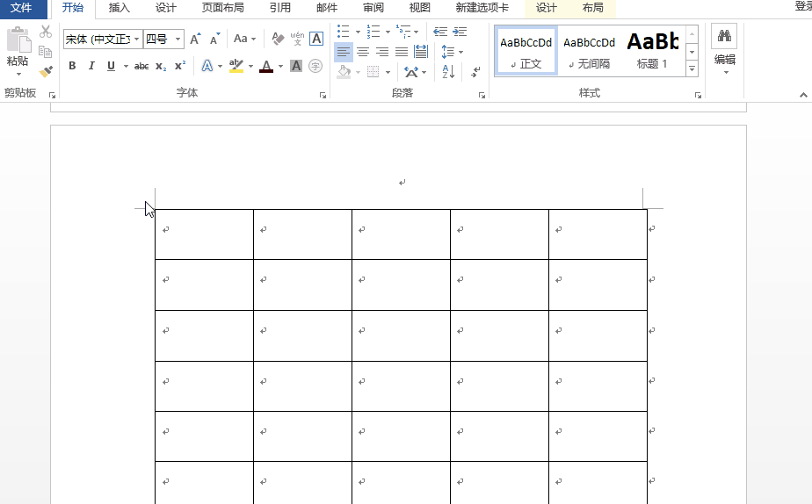Decrease paragraph indent
Viewport: 812px width, 504px height.
[440, 32]
